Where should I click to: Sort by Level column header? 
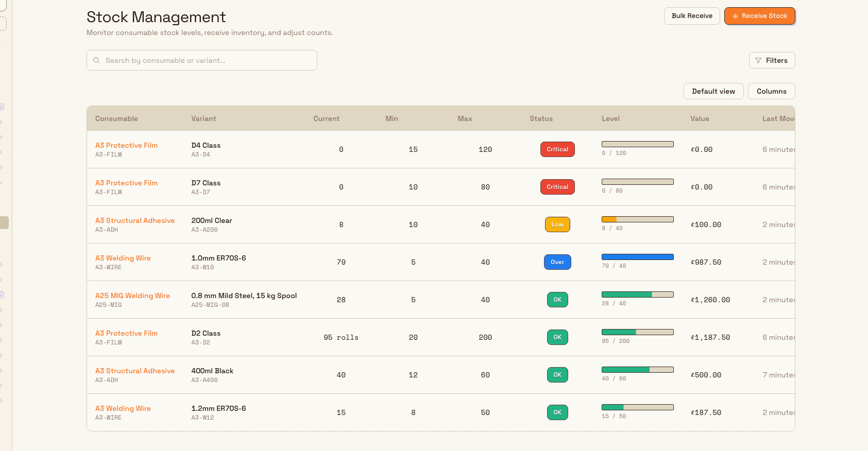pos(610,118)
